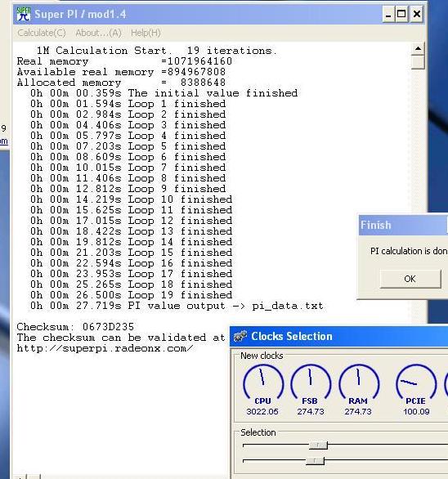448x479 pixels.
Task: Click the Super PI application icon in title bar
Action: [23, 14]
